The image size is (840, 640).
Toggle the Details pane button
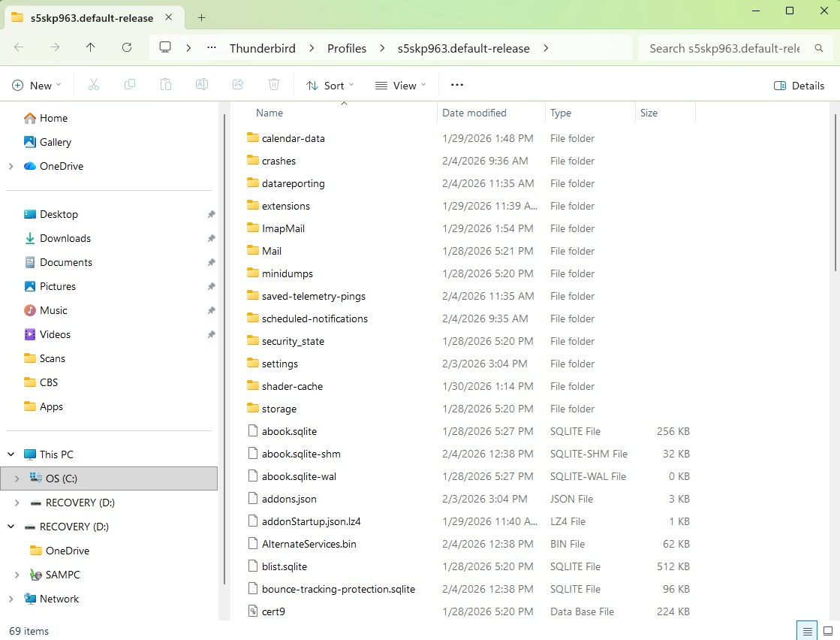tap(799, 86)
